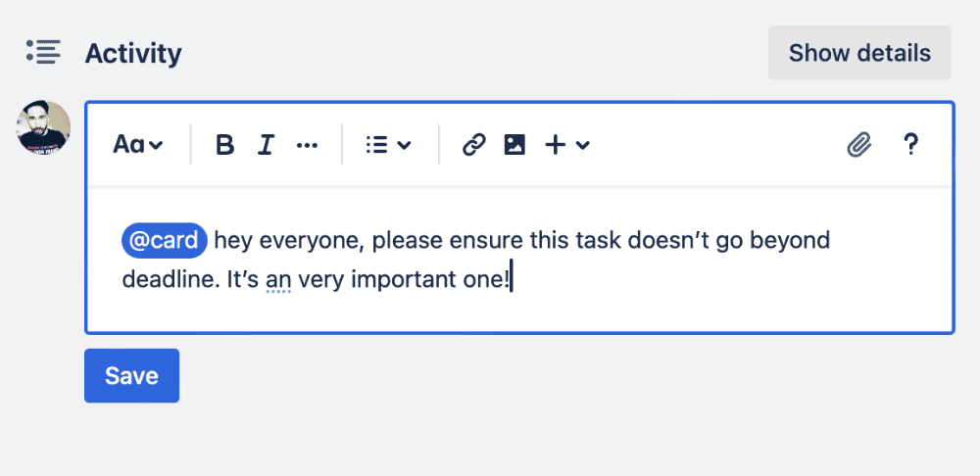
Task: Insert an image into the comment
Action: (x=514, y=145)
